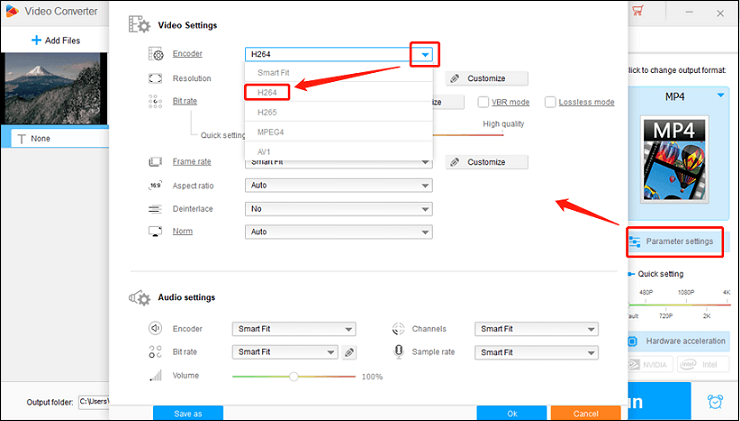
Task: Collapse the video Encoder dropdown arrow
Action: [425, 55]
